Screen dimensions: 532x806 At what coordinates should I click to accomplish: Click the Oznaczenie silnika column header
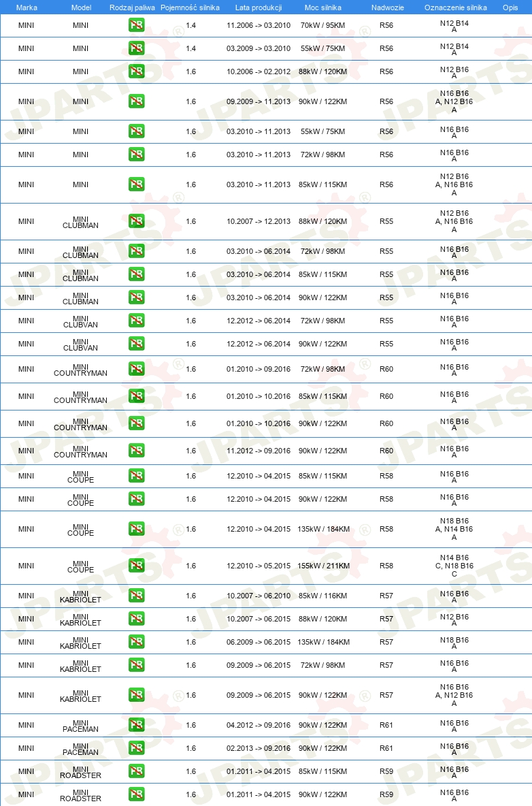point(456,7)
